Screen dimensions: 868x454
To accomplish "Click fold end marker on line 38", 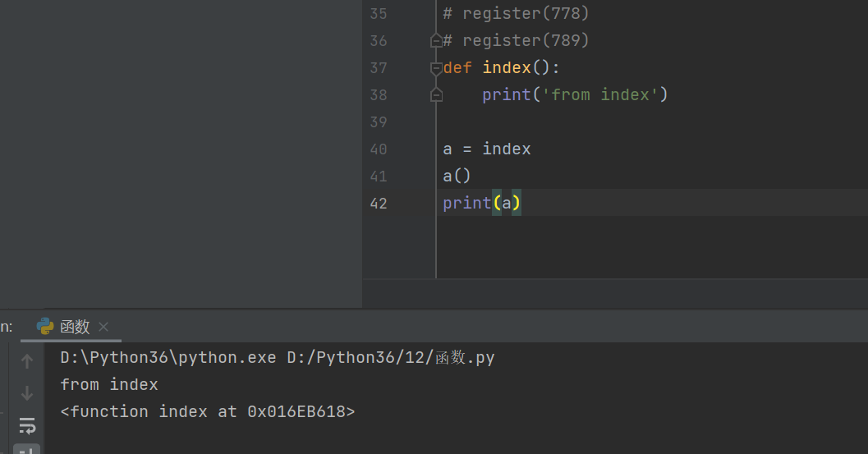I will 436,95.
